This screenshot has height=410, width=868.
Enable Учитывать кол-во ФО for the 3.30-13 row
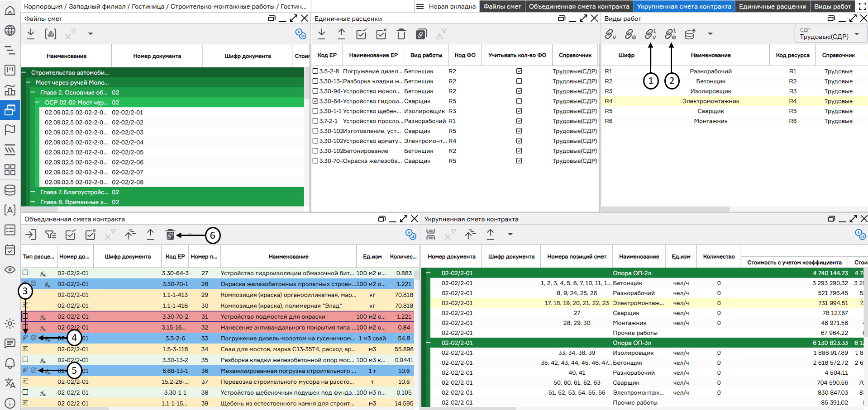pos(519,81)
